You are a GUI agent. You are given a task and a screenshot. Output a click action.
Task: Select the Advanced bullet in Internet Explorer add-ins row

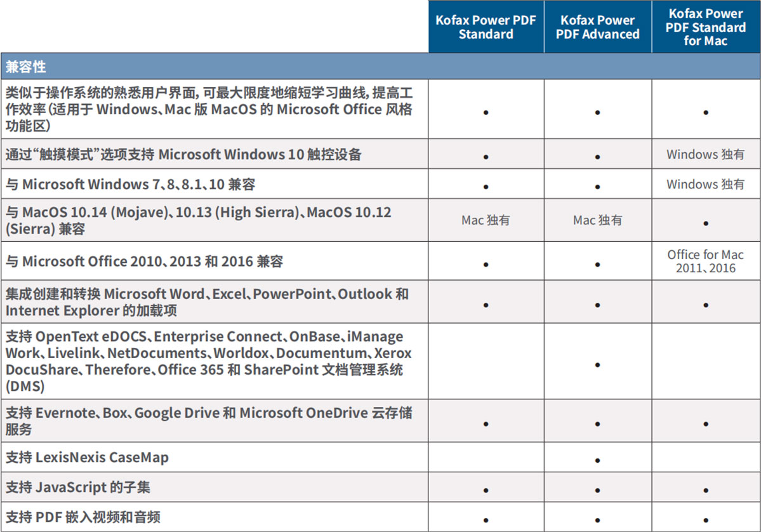tap(597, 305)
